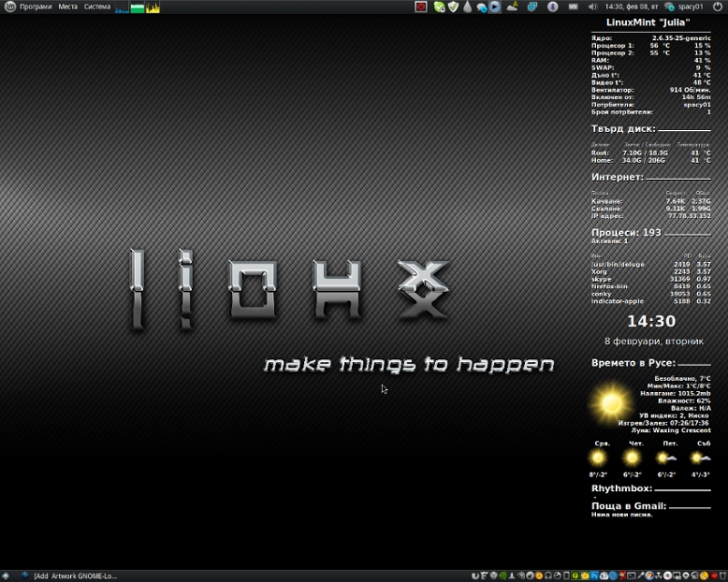Open the Програми menu
This screenshot has width=728, height=582.
(x=35, y=6)
